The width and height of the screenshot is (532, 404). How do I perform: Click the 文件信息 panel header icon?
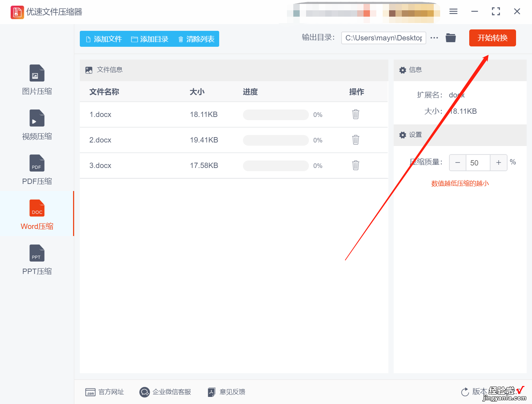(89, 70)
